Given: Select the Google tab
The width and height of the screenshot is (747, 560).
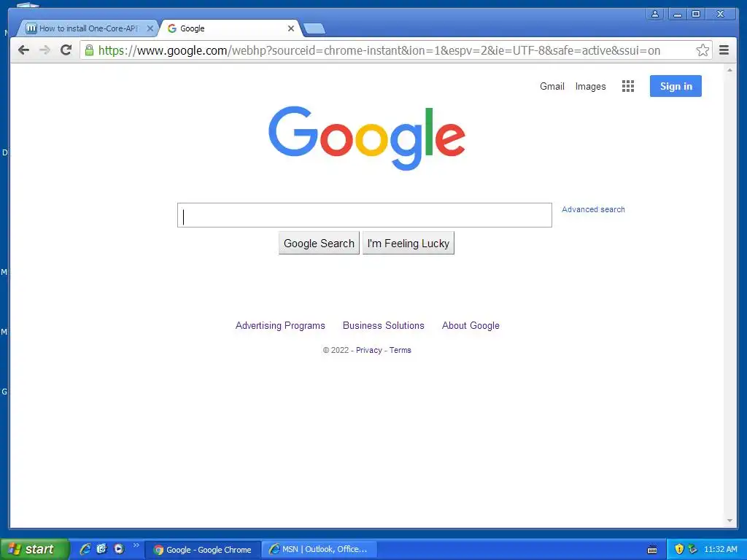Looking at the screenshot, I should tap(230, 28).
